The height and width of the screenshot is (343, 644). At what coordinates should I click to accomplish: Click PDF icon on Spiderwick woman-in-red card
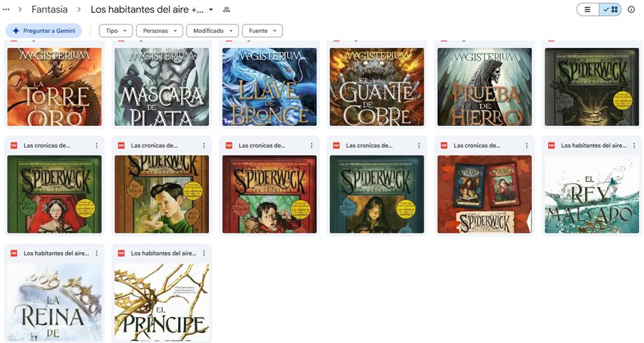[14, 145]
